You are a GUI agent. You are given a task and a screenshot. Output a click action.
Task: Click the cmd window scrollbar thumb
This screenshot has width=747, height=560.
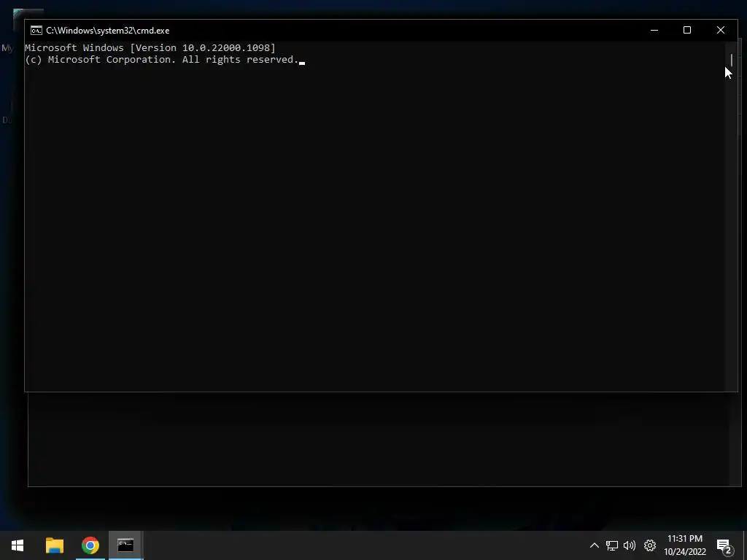[x=731, y=60]
